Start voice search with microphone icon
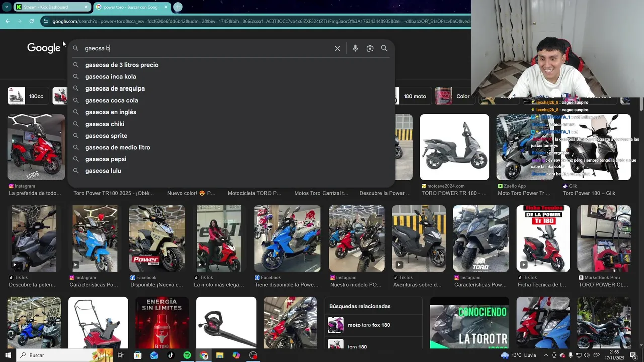The height and width of the screenshot is (362, 644). tap(355, 48)
